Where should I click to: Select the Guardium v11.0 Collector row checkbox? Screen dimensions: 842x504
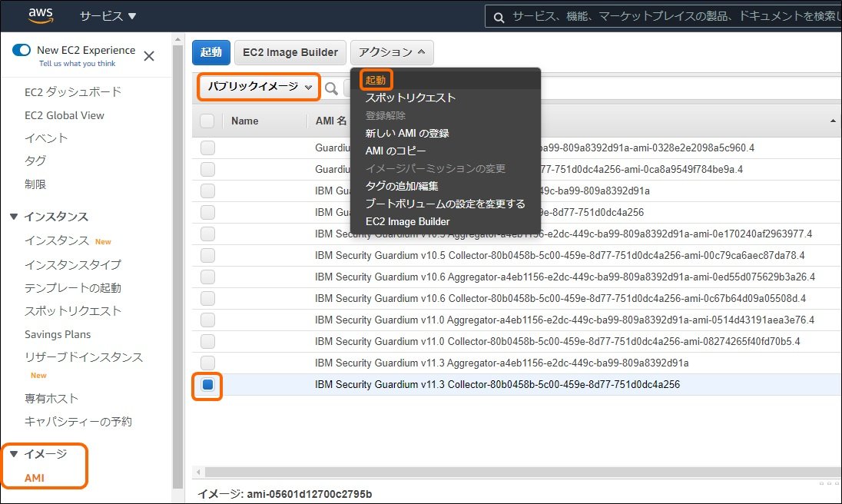tap(208, 341)
